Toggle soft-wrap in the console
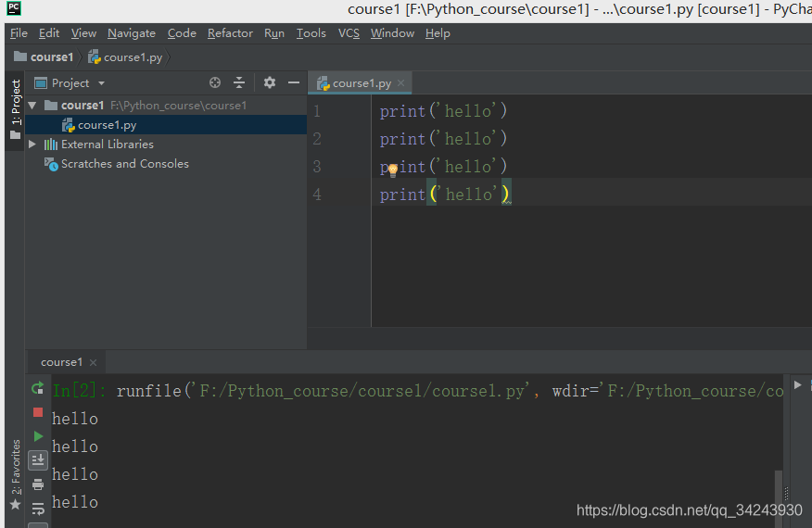Image resolution: width=812 pixels, height=528 pixels. [x=38, y=509]
